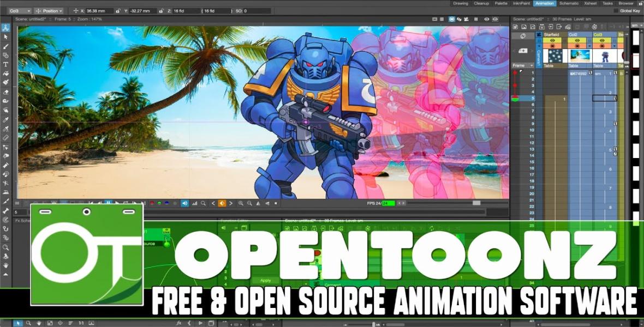The image size is (644, 327).
Task: Adjust the FPS playback slider handle
Action: tap(476, 203)
